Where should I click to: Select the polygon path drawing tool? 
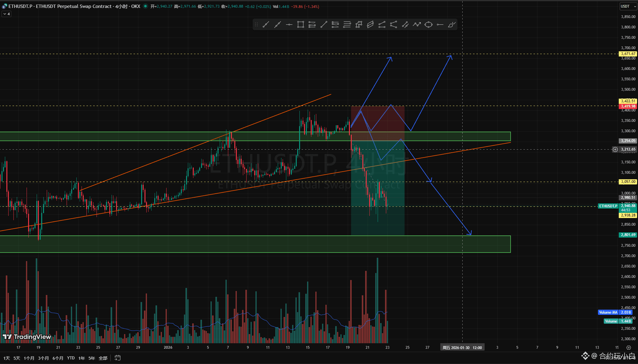(359, 25)
